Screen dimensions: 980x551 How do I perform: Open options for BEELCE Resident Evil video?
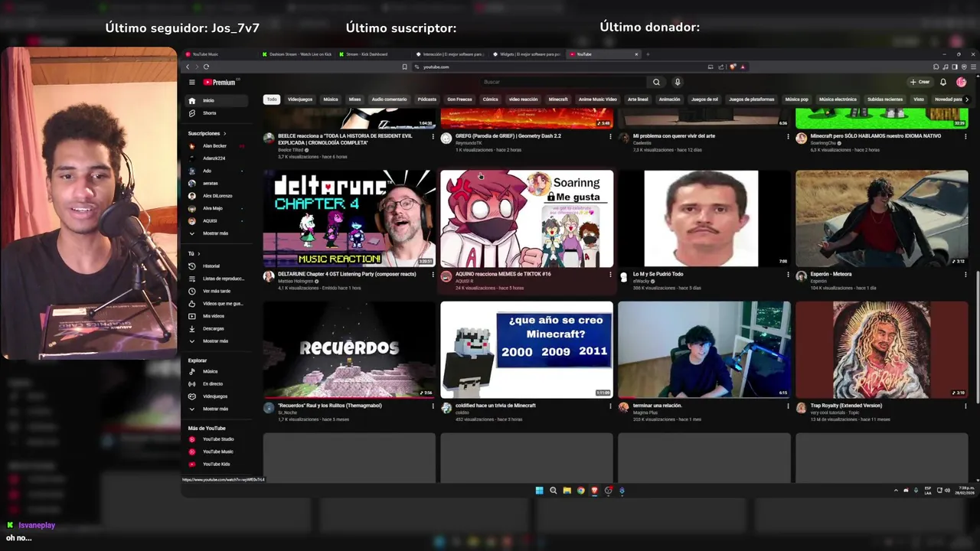coord(433,136)
